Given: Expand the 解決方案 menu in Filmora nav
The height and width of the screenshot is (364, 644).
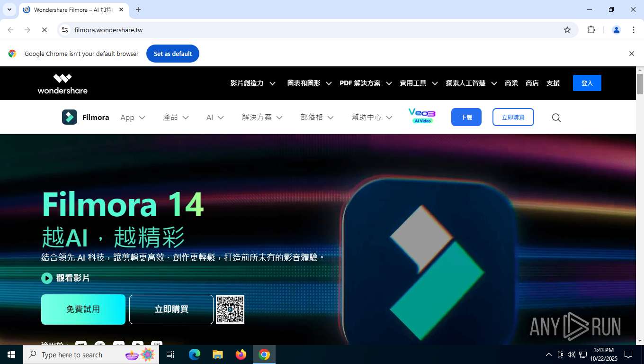Looking at the screenshot, I should pyautogui.click(x=262, y=118).
